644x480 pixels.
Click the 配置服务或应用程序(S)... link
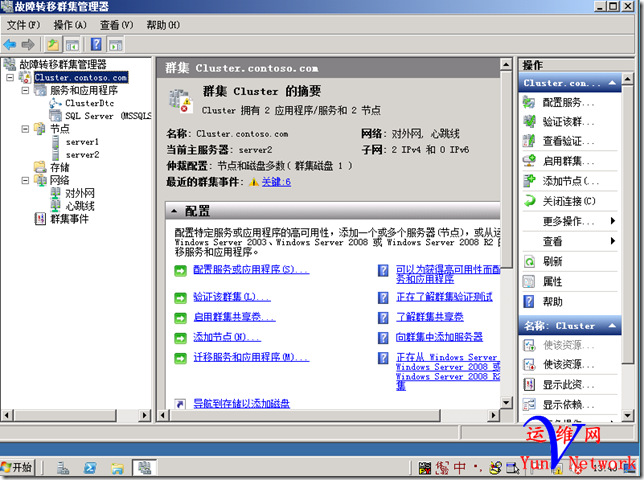251,270
